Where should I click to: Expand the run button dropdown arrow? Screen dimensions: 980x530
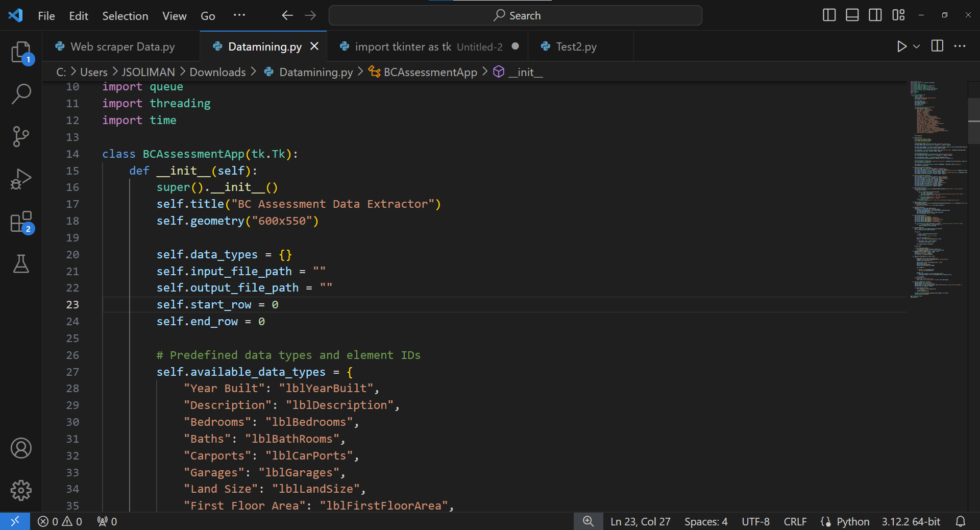pyautogui.click(x=917, y=46)
